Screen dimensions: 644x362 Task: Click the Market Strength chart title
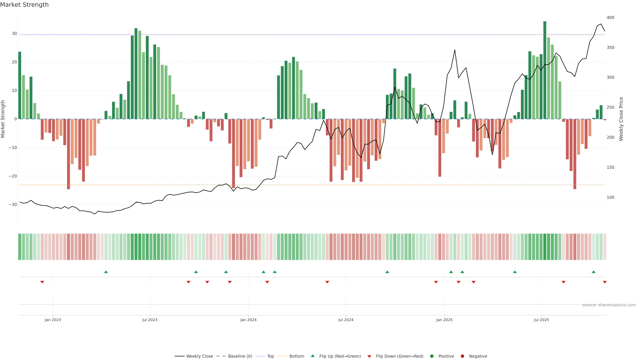point(24,5)
